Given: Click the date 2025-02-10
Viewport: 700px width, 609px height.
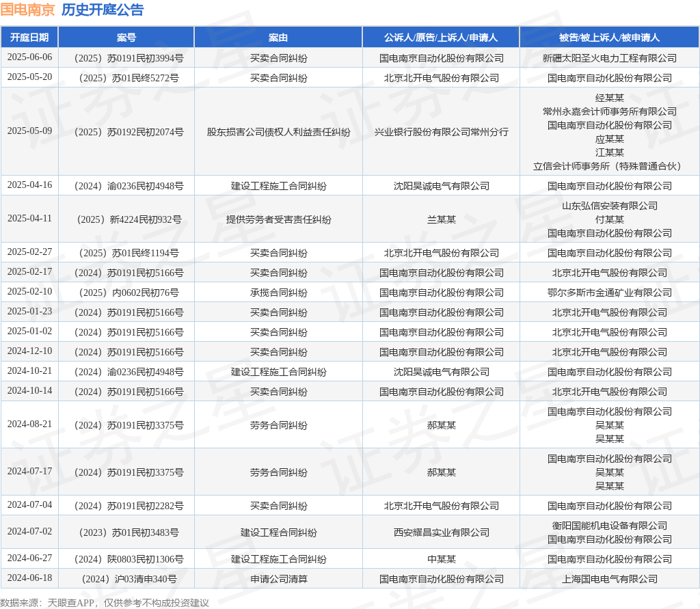Looking at the screenshot, I should (x=29, y=292).
